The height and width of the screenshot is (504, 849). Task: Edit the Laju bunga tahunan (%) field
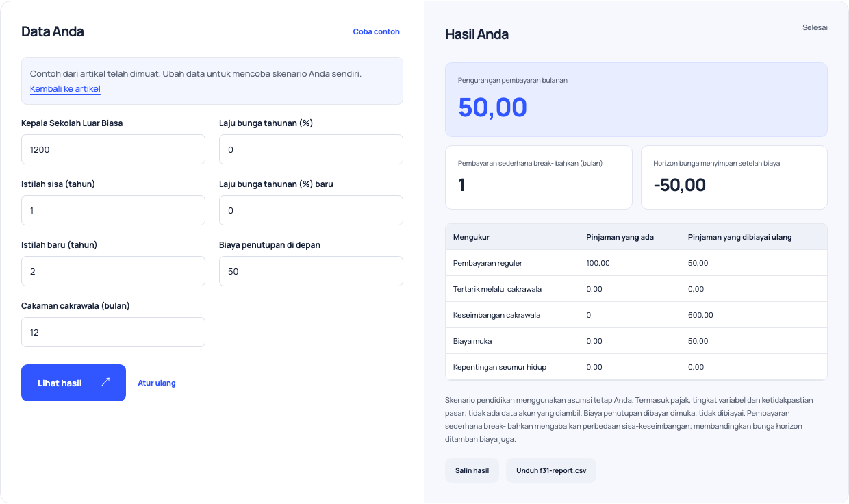311,149
